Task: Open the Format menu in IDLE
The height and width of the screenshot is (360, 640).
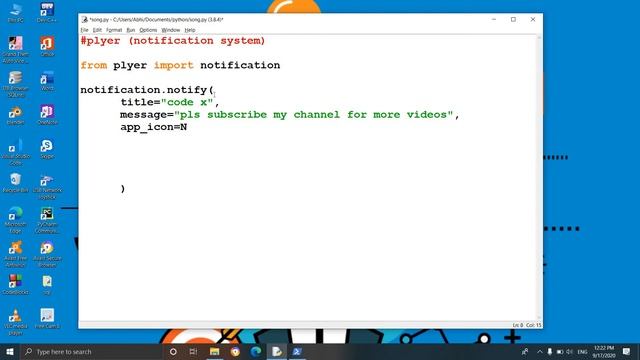Action: tap(114, 30)
